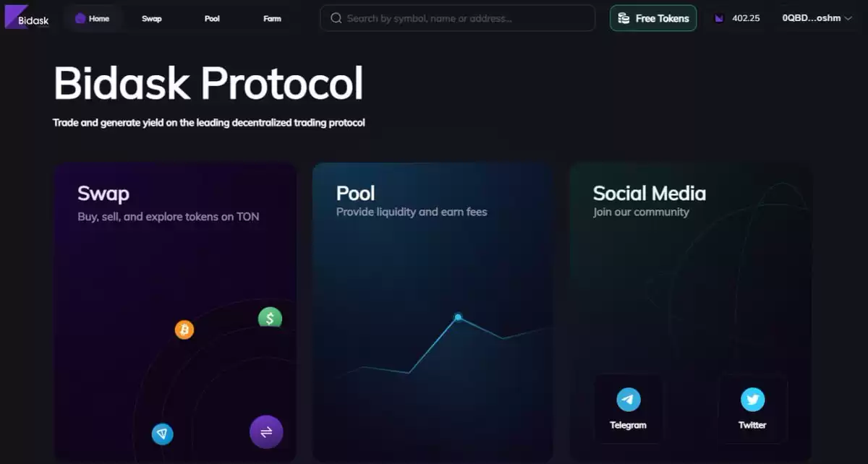This screenshot has height=464, width=868.
Task: Focus the token search field
Action: click(457, 18)
